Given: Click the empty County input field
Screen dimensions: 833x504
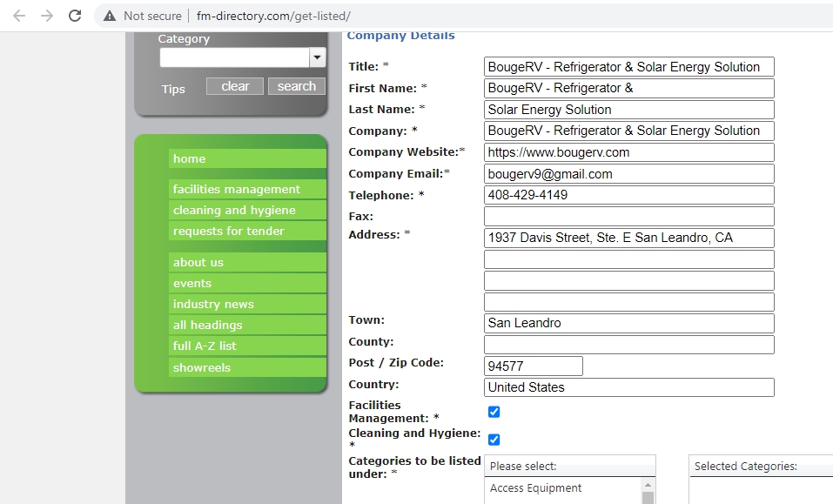Looking at the screenshot, I should pyautogui.click(x=629, y=345).
